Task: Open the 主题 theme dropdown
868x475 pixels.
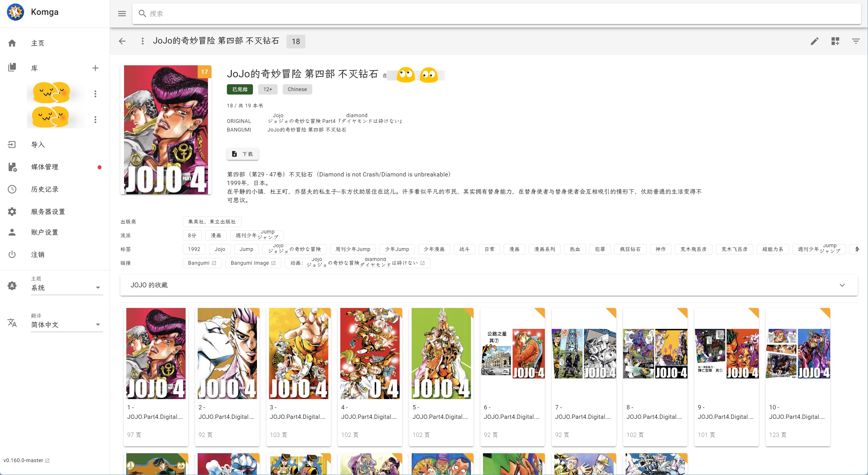Action: pyautogui.click(x=67, y=288)
